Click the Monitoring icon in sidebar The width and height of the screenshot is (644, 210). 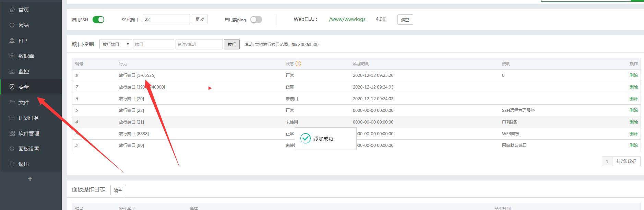pos(12,71)
